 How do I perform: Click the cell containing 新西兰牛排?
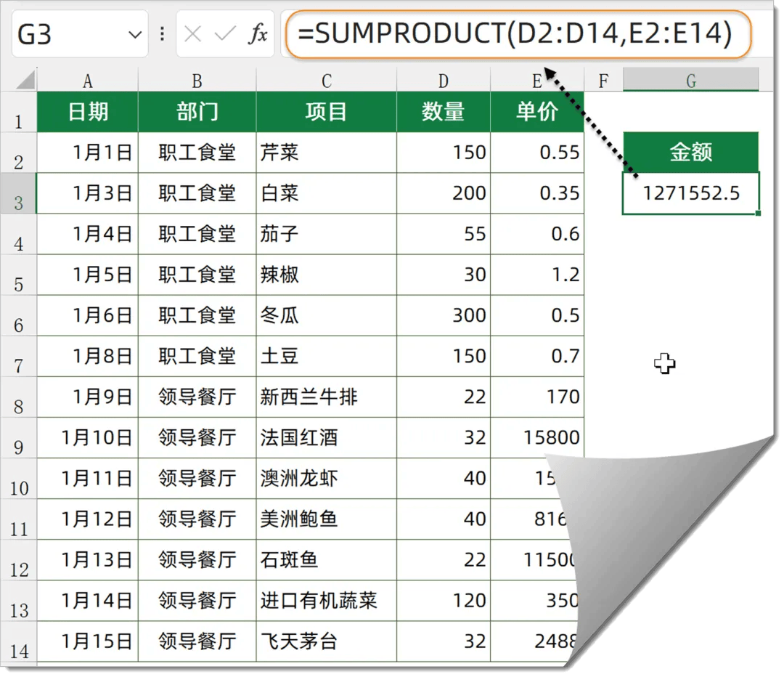(327, 397)
